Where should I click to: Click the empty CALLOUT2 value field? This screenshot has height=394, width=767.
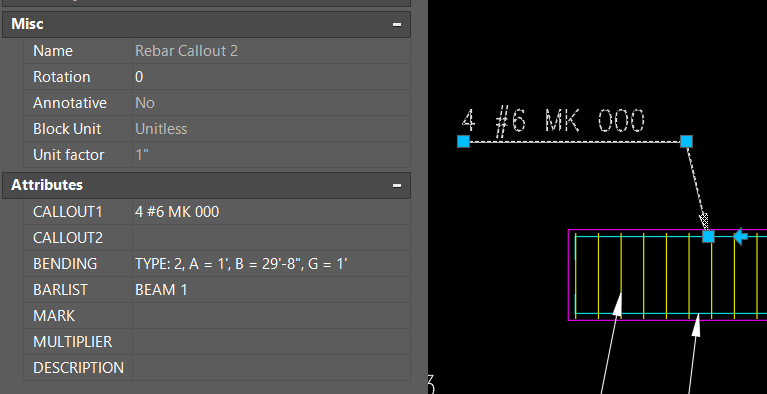271,238
